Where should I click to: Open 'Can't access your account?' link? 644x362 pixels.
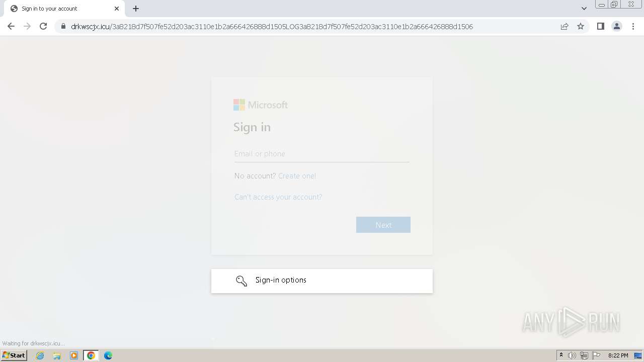coord(278,197)
